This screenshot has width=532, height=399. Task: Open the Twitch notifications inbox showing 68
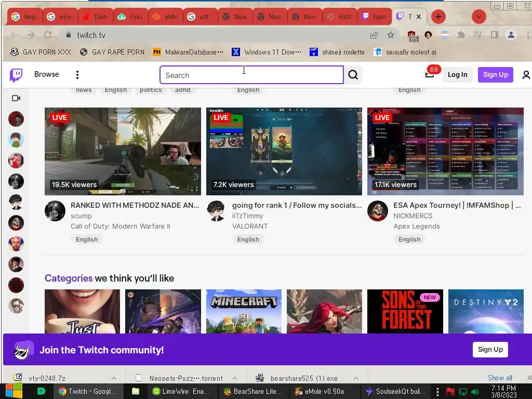(430, 74)
